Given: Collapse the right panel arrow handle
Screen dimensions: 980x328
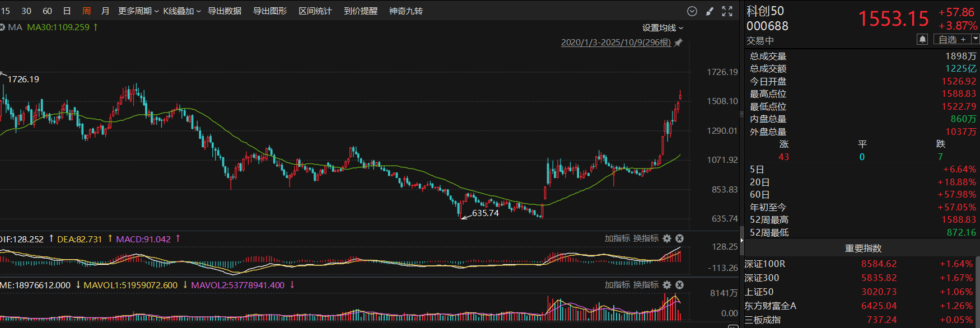Looking at the screenshot, I should point(742,241).
